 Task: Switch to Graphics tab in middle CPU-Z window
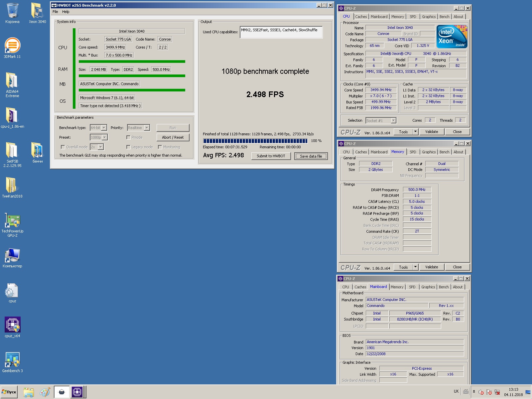click(x=429, y=152)
